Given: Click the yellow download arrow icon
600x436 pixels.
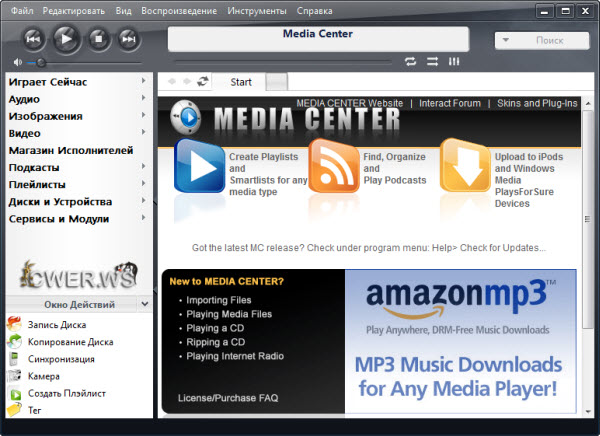Looking at the screenshot, I should pos(465,165).
